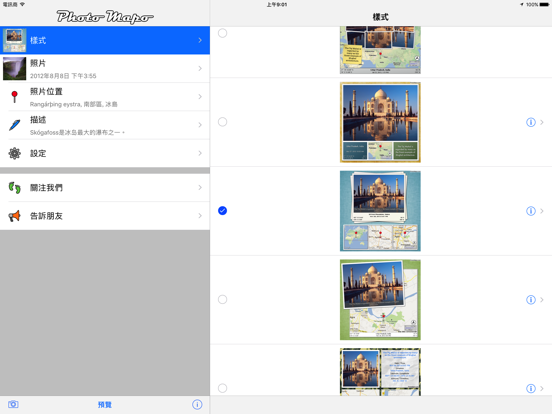Tap the megaphone icon for 告訴朋友

click(x=14, y=216)
